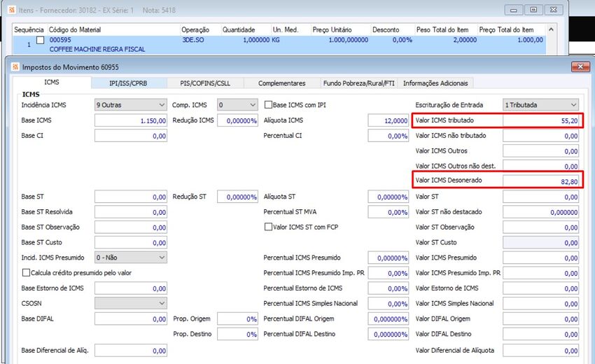The width and height of the screenshot is (595, 364).
Task: Close the Impostos do Movimento dialog
Action: click(x=580, y=66)
